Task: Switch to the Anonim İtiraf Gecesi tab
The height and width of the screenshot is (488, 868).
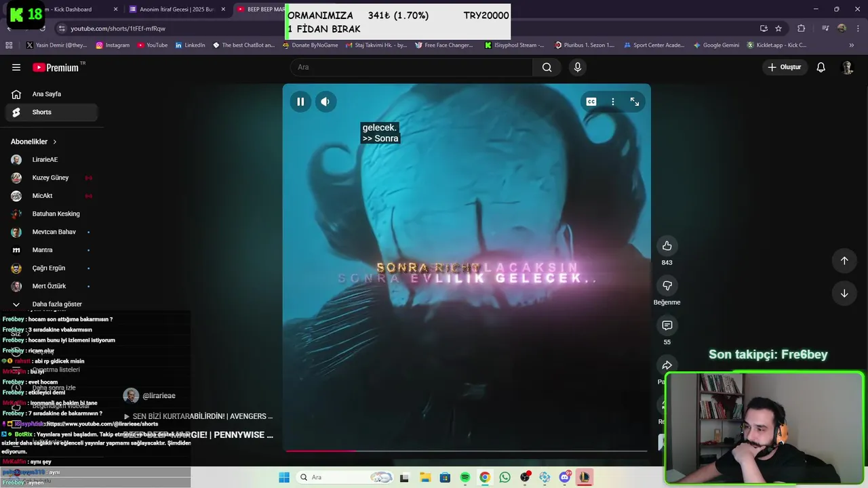Action: click(176, 9)
